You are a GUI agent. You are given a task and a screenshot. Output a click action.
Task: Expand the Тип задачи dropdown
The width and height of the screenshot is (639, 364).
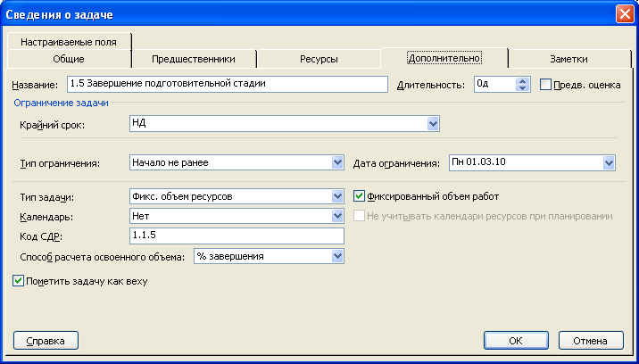coord(337,196)
